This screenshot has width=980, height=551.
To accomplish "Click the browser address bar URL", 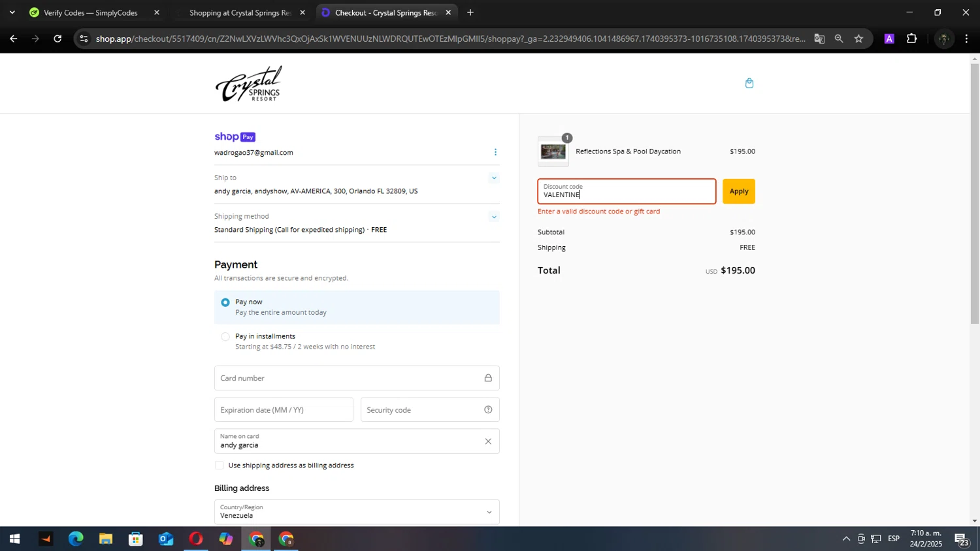I will [x=449, y=39].
